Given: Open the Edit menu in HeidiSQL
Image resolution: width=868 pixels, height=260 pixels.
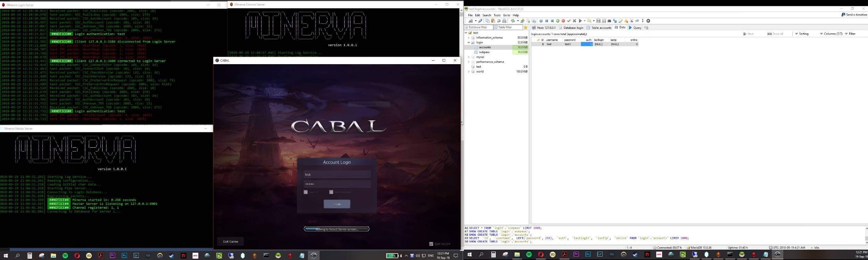Looking at the screenshot, I should [x=477, y=15].
